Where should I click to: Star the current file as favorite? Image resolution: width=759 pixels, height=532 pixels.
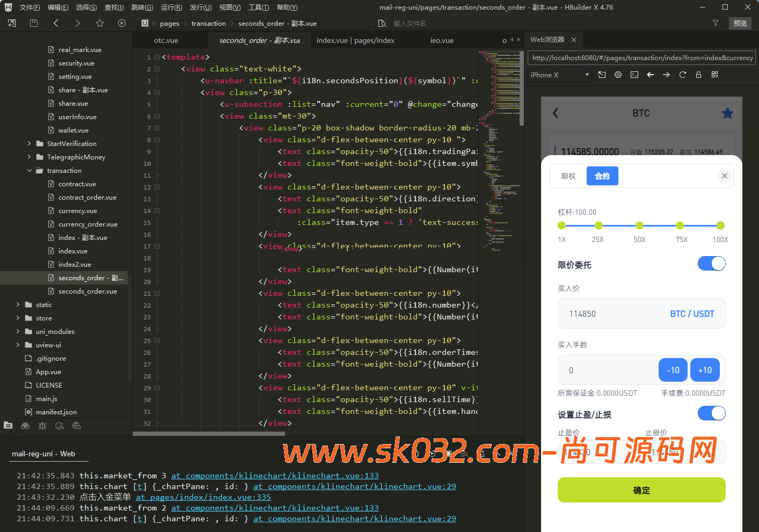pyautogui.click(x=100, y=23)
